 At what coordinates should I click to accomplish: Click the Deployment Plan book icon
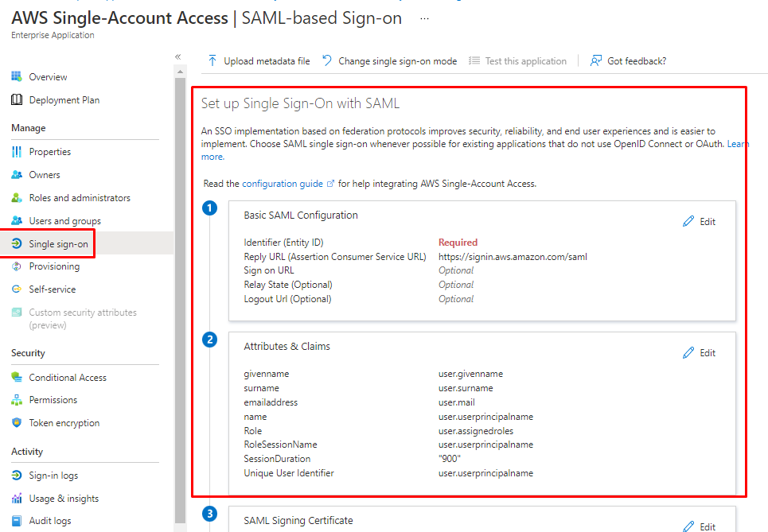(16, 100)
